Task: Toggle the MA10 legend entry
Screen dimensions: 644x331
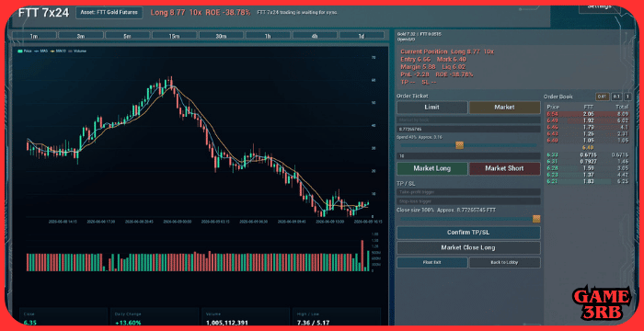Action: 58,51
